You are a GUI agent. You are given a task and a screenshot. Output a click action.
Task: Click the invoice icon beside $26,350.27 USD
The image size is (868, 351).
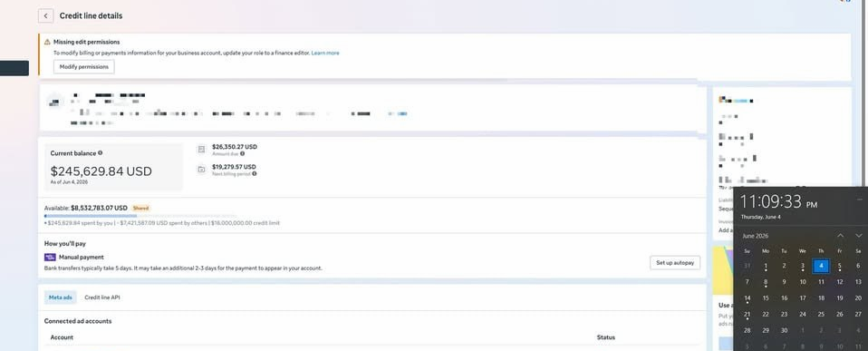201,149
